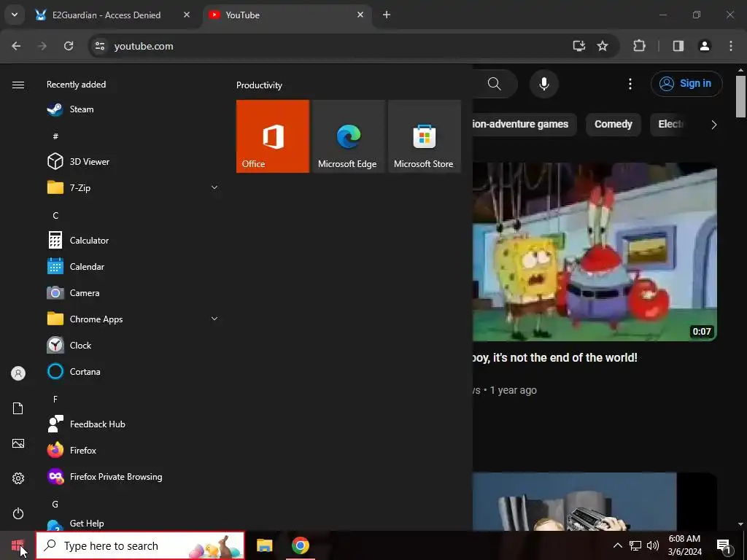The image size is (747, 560).
Task: Launch the Camera app
Action: pos(132,293)
